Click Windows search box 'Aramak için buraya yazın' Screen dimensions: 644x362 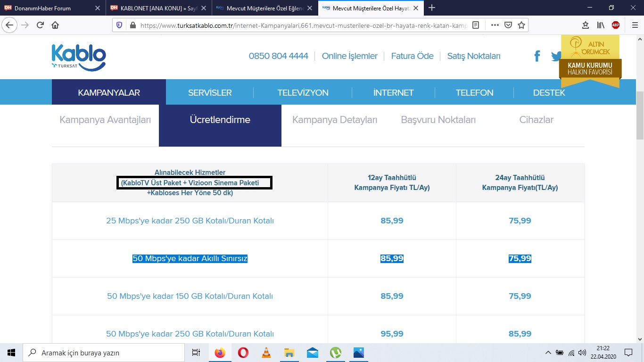[104, 353]
